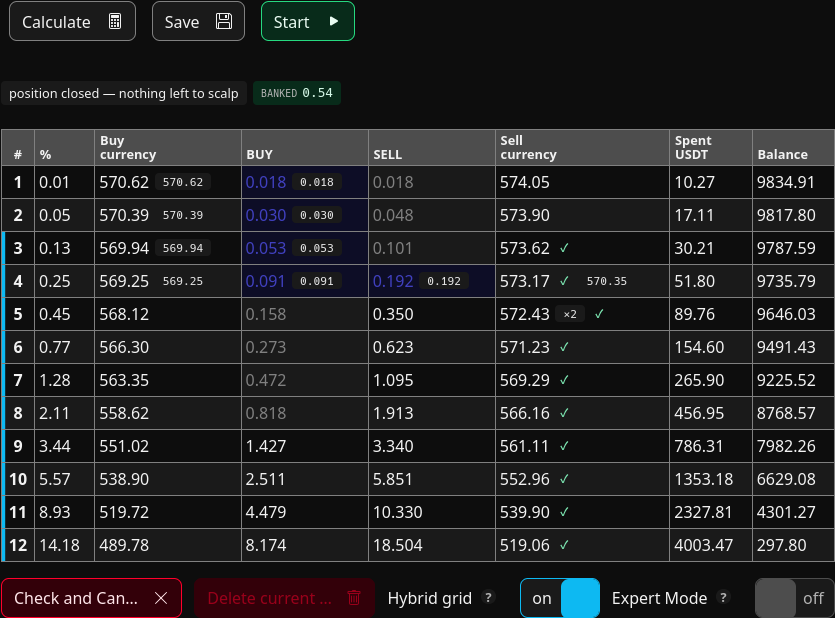Click the Balance column header
835x618 pixels.
pos(793,147)
